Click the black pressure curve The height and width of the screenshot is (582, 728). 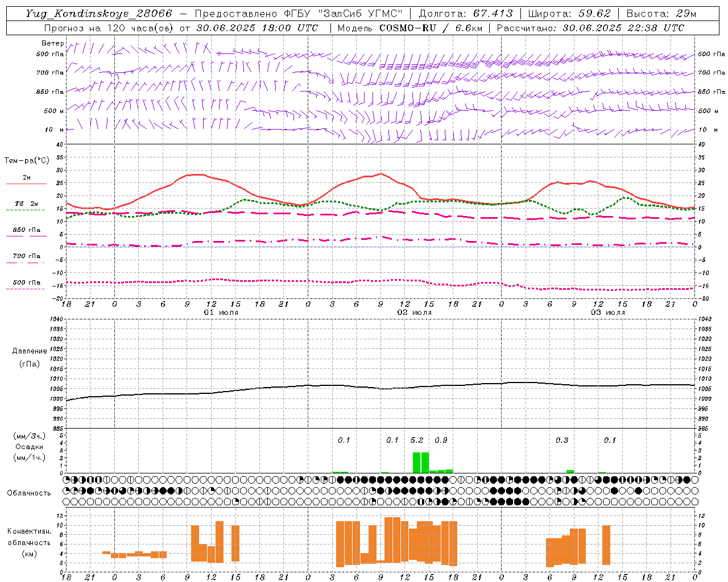click(x=380, y=388)
